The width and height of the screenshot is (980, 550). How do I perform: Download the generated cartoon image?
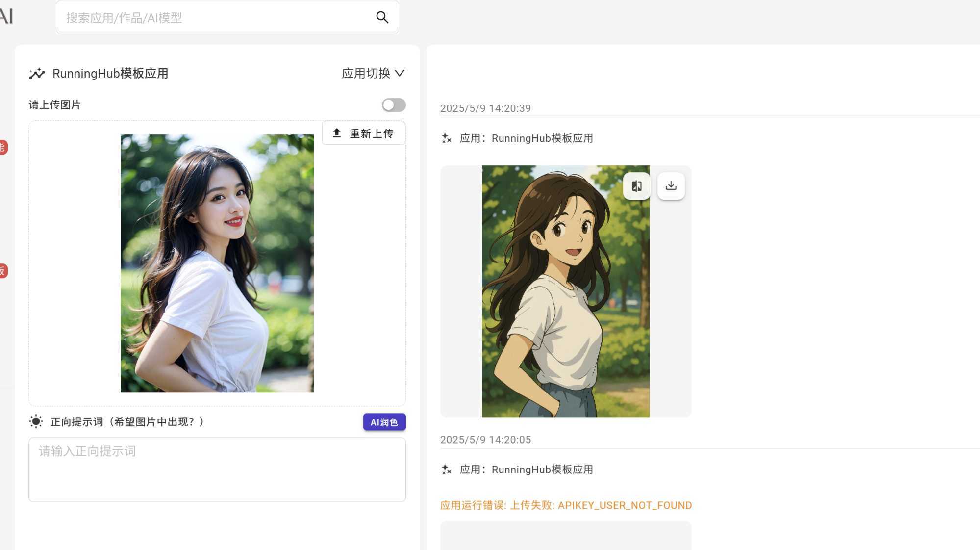(671, 186)
